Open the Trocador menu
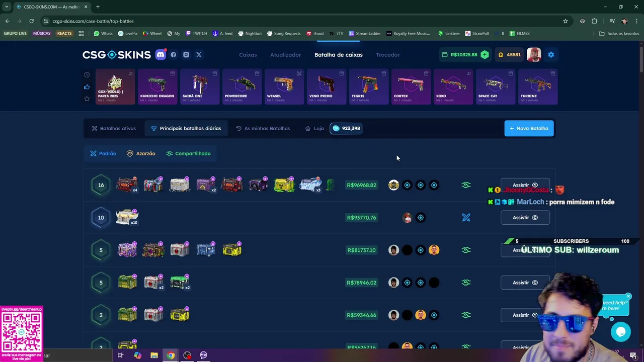 [x=388, y=55]
